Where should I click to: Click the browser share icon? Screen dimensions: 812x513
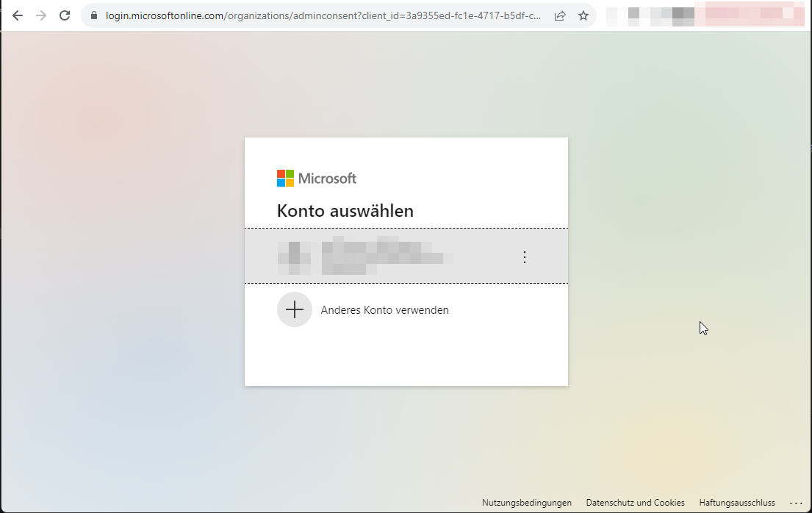pyautogui.click(x=560, y=15)
